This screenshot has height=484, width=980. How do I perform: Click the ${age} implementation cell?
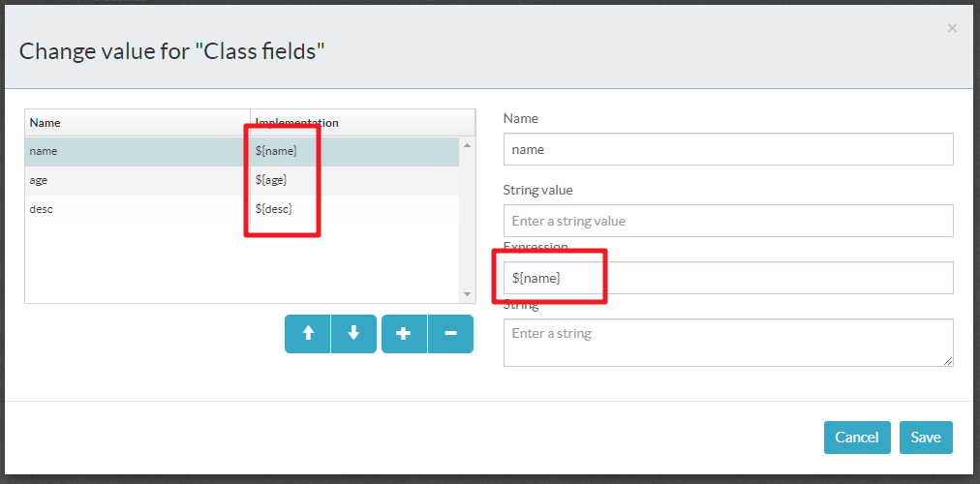(x=271, y=180)
